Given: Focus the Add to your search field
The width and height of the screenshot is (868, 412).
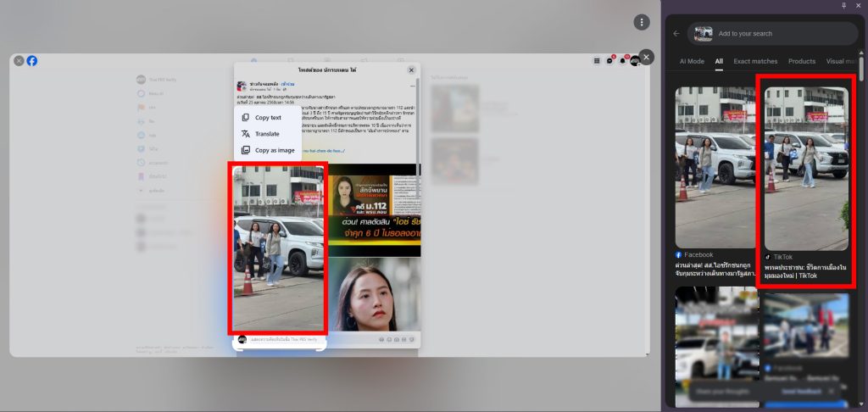Looking at the screenshot, I should tap(772, 34).
